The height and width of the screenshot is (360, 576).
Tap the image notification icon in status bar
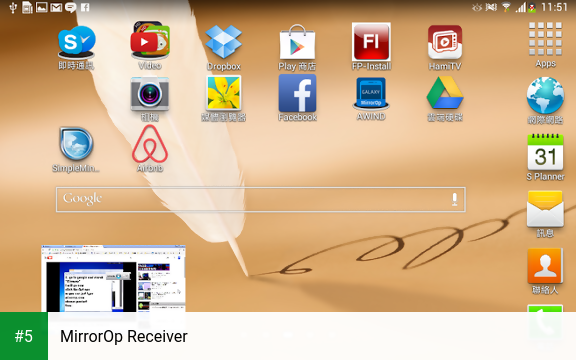42,7
